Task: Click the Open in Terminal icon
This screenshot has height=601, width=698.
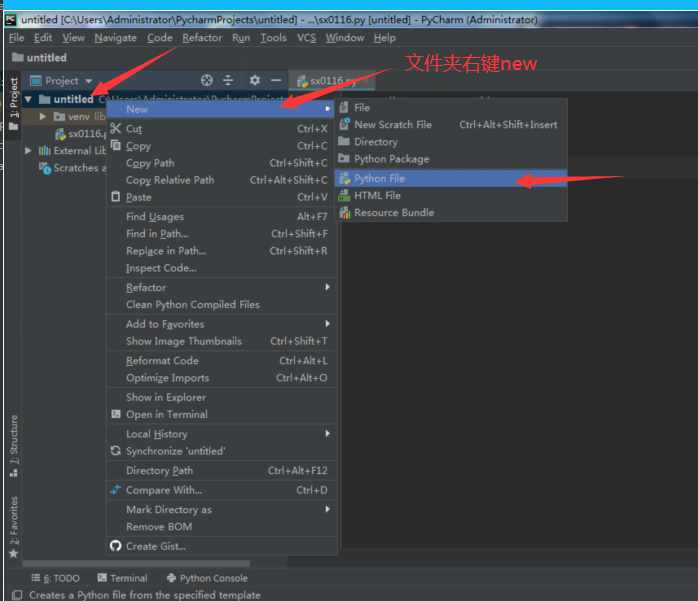Action: tap(116, 414)
